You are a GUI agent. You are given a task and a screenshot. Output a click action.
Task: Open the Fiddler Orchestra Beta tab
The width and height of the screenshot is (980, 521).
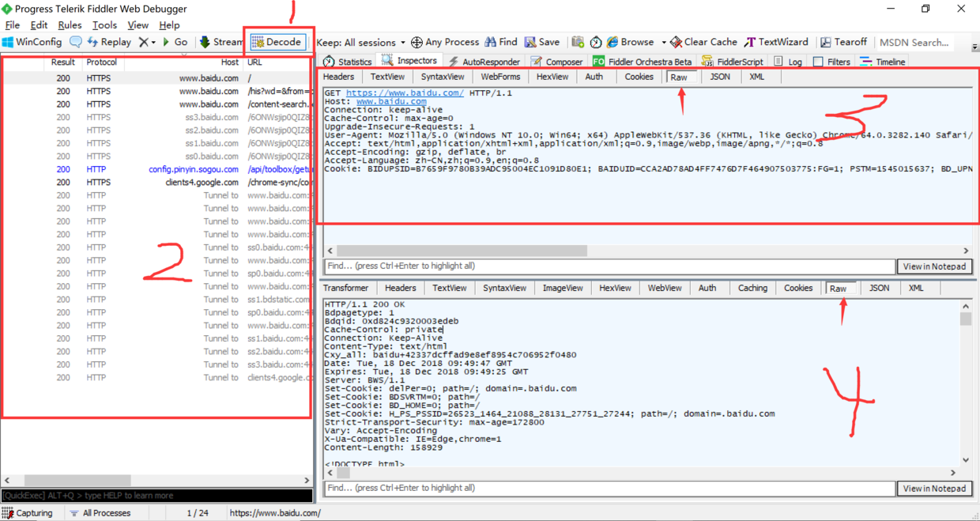[x=642, y=62]
